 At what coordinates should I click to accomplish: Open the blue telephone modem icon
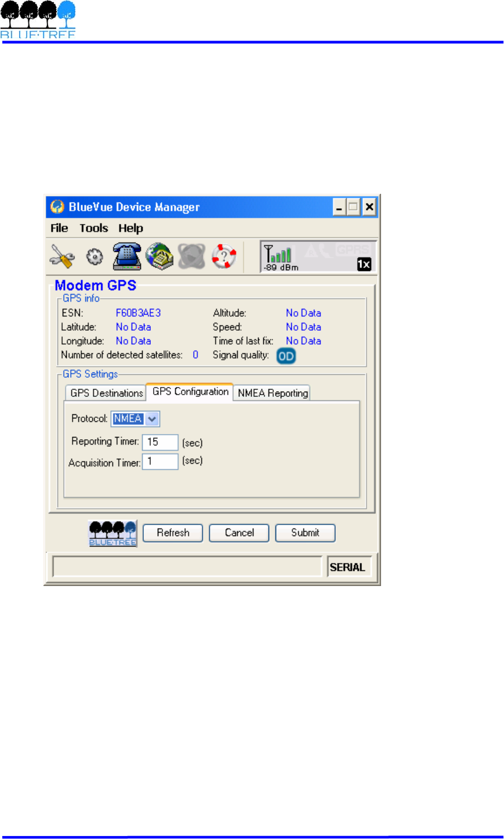[x=127, y=256]
